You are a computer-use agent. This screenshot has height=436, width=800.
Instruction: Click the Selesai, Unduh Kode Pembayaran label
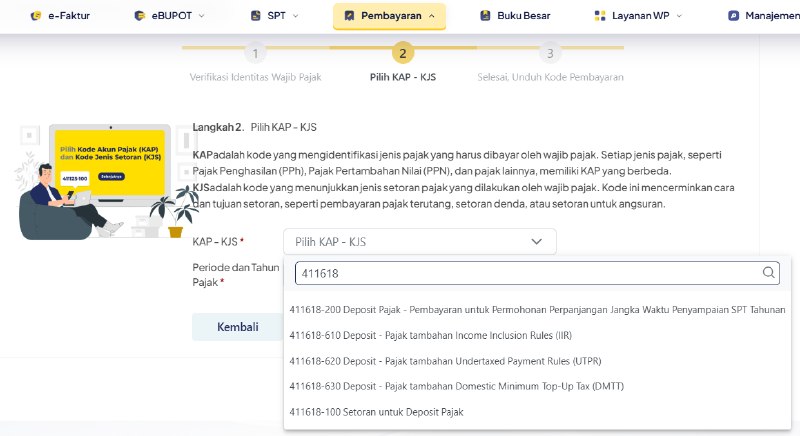[x=550, y=77]
